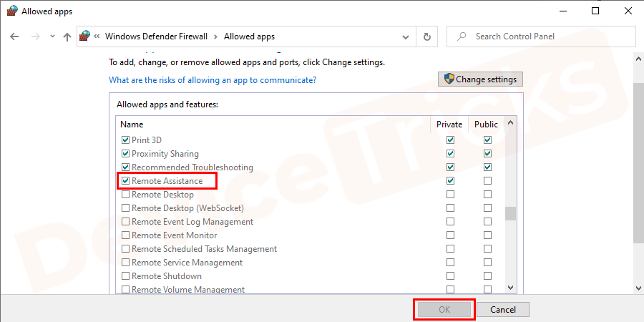The image size is (644, 322).
Task: Enable Public checkbox for Remote Desktop
Action: [487, 194]
